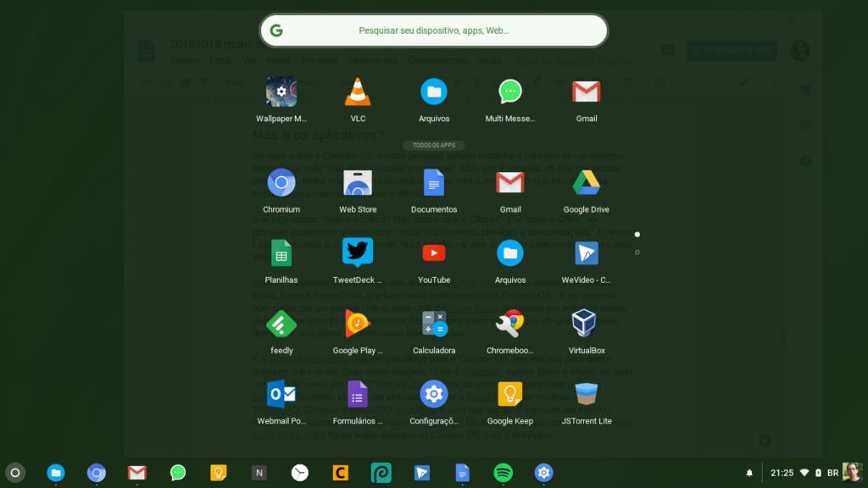Open Gmail from the shelf
This screenshot has height=488, width=868.
[x=137, y=473]
